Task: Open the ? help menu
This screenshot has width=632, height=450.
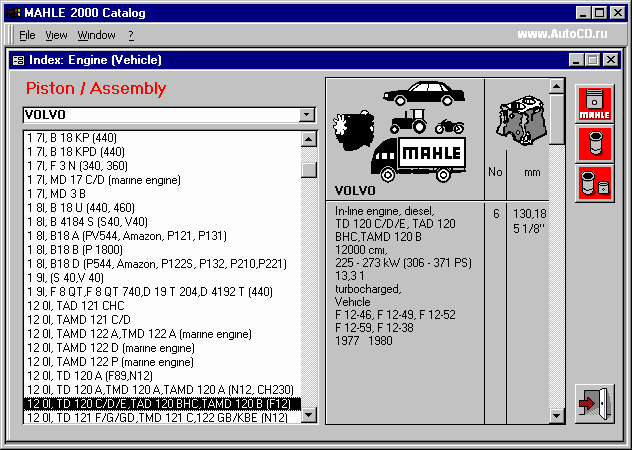Action: (x=131, y=35)
